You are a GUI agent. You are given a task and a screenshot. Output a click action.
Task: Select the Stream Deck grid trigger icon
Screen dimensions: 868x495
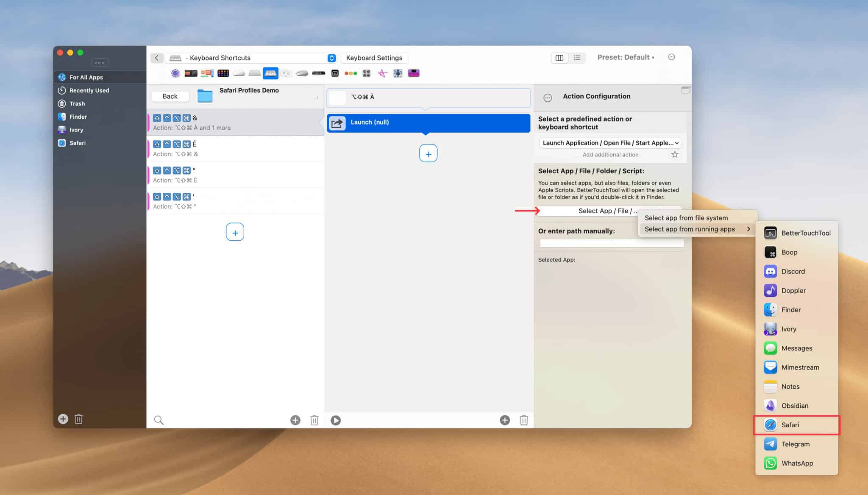(x=223, y=73)
